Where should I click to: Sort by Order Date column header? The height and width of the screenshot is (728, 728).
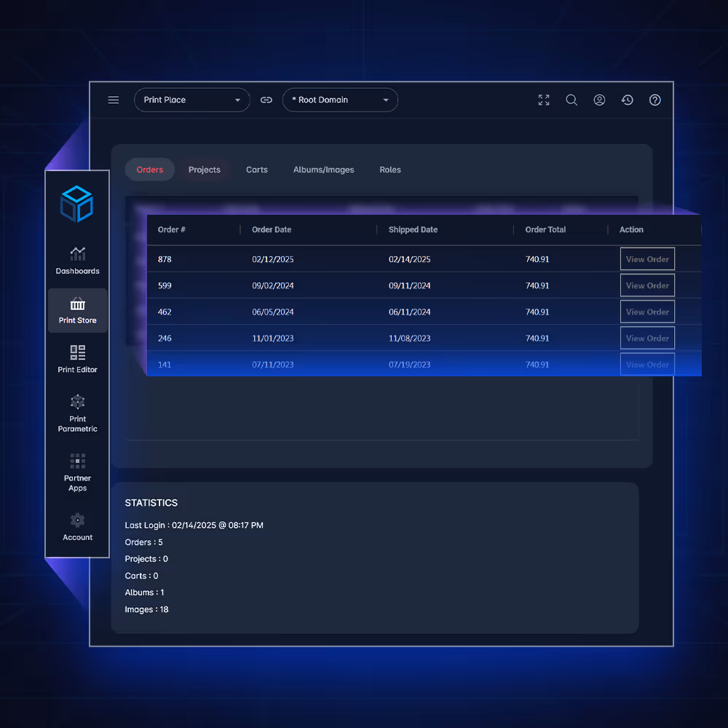click(272, 229)
